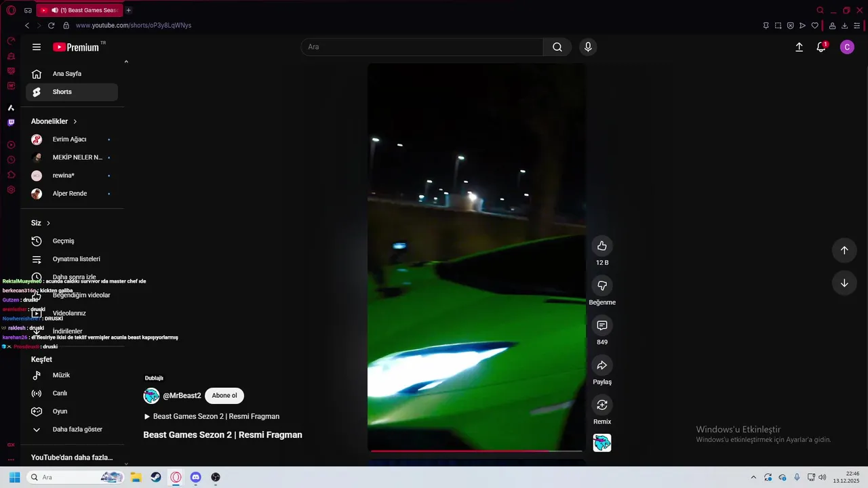Open the YouTube guide hamburger menu
Screen dimensions: 868x488
point(37,47)
